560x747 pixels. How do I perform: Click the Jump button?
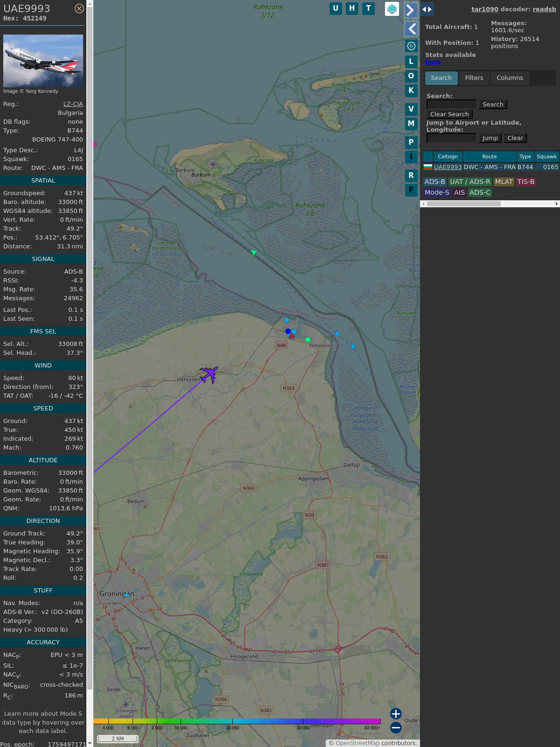(x=490, y=138)
